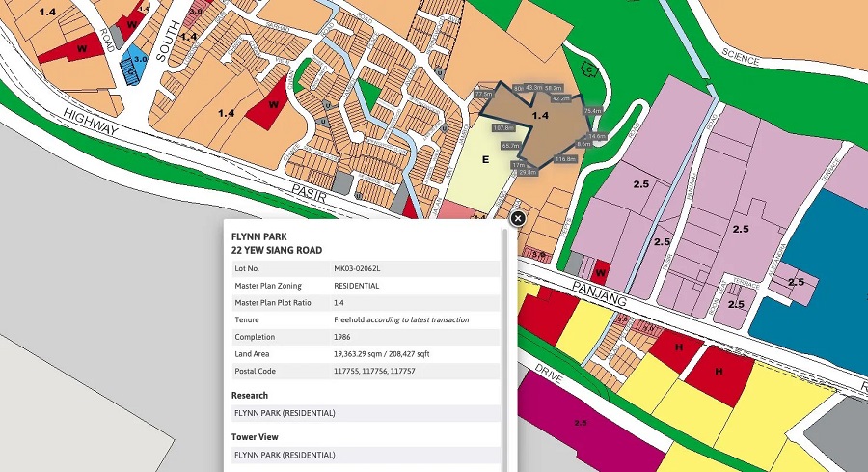Click the 75.4m boundary length label
Viewport: 868px width, 472px height.
point(592,111)
